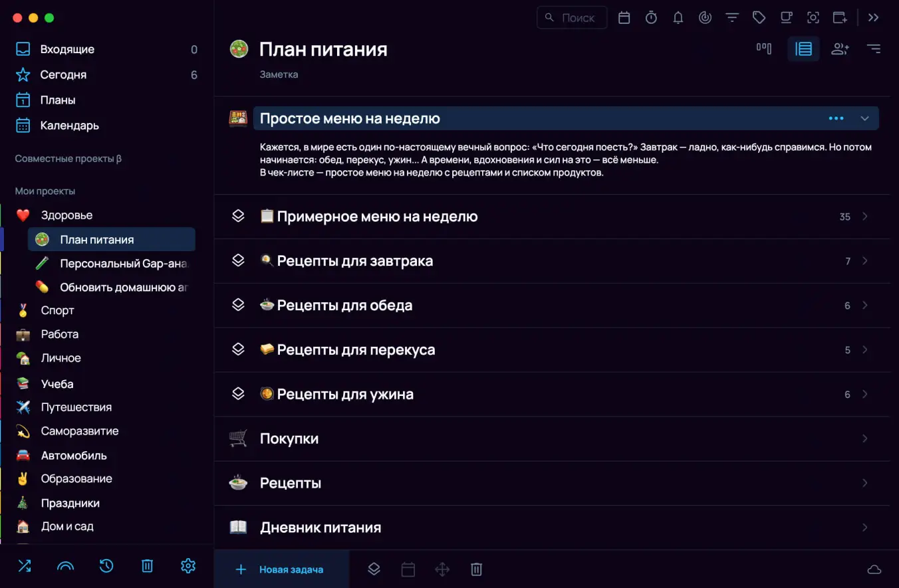Open the tags icon
Viewport: 899px width, 588px height.
[x=759, y=18]
